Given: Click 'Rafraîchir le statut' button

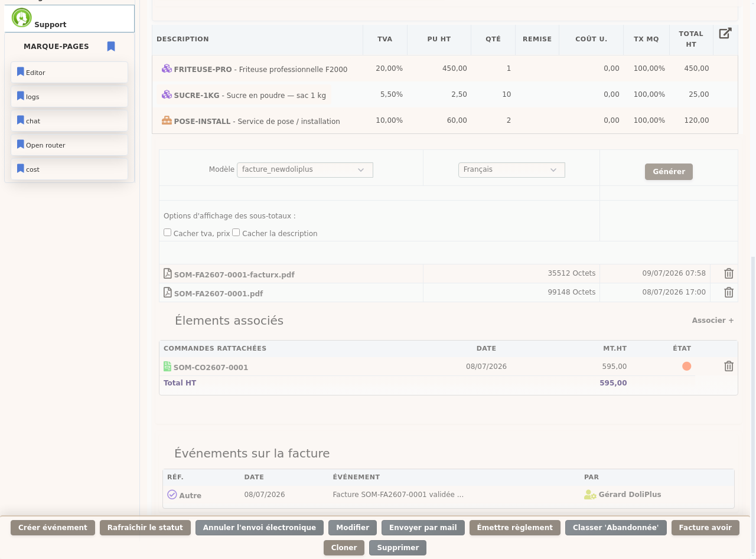Looking at the screenshot, I should (145, 528).
